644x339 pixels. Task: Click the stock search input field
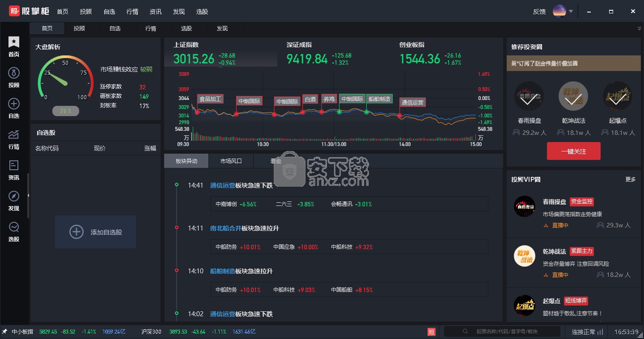point(502,331)
